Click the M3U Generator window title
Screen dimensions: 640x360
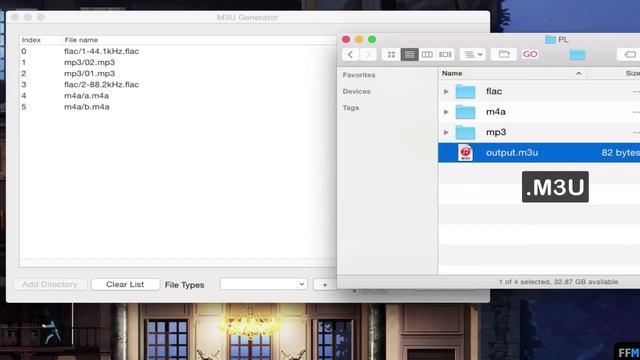pyautogui.click(x=247, y=18)
